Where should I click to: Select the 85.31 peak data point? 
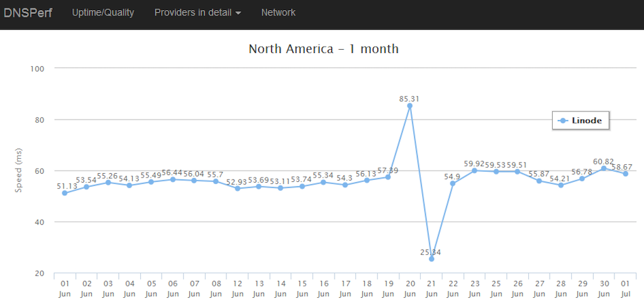coord(409,106)
